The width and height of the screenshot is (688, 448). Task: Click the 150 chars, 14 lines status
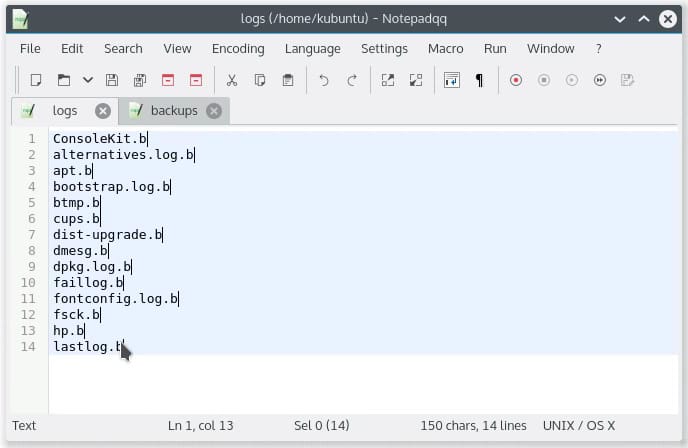pos(473,426)
